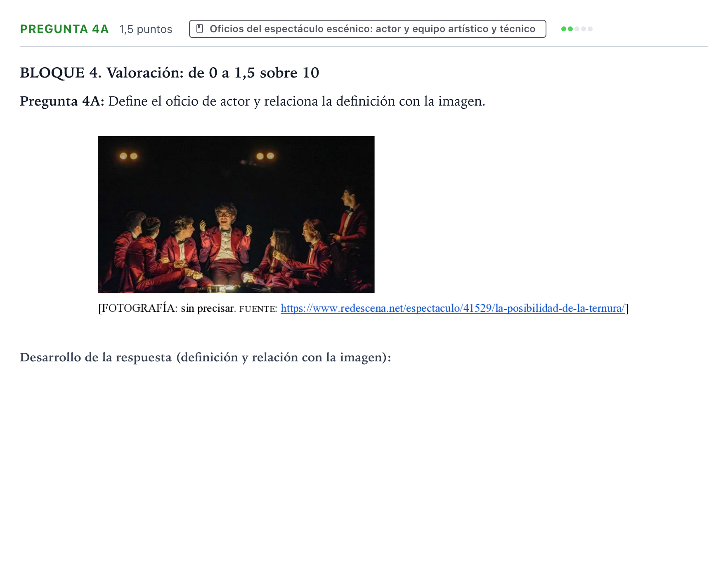Click the difficulty dots indicator
Screen dimensions: 728x566
click(577, 29)
